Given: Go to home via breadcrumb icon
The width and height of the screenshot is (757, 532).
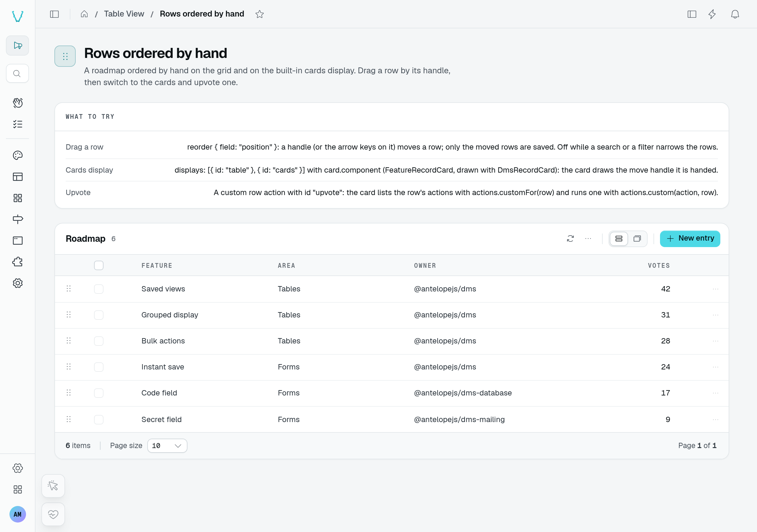Looking at the screenshot, I should [x=84, y=14].
